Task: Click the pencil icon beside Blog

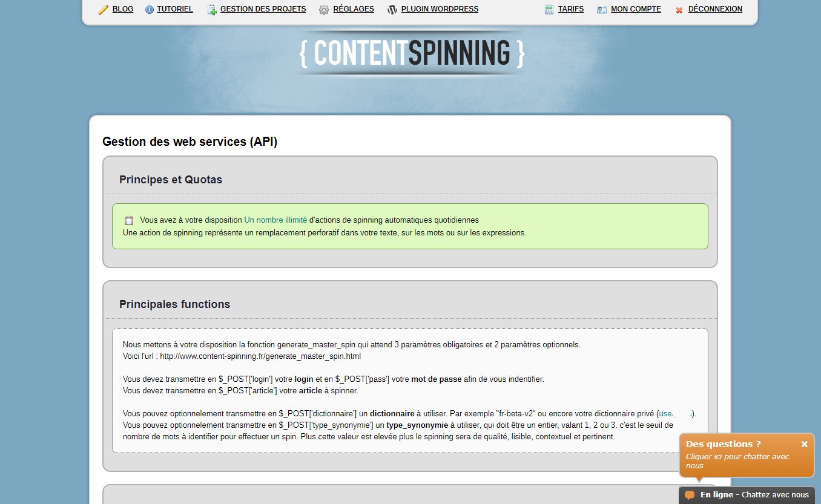Action: click(104, 10)
